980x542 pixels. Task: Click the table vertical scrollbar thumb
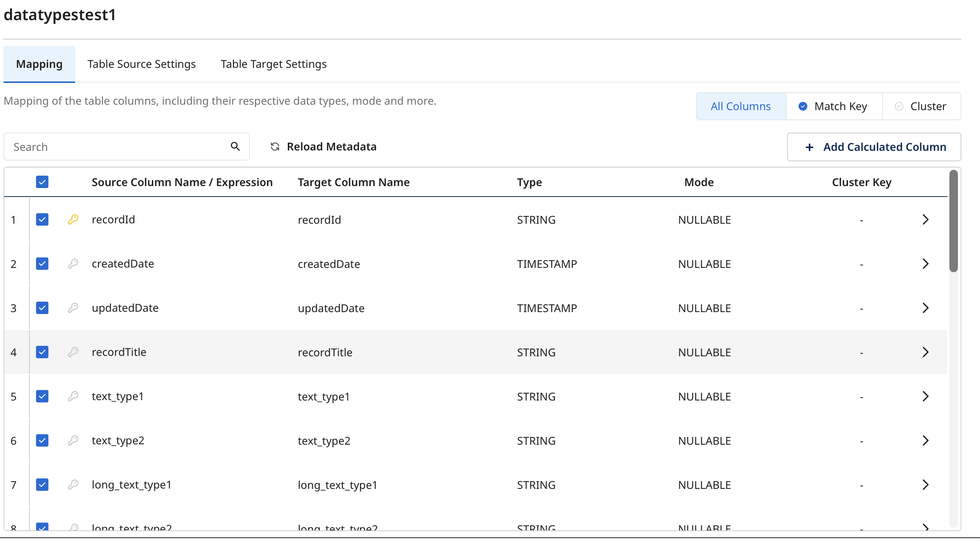[x=953, y=221]
